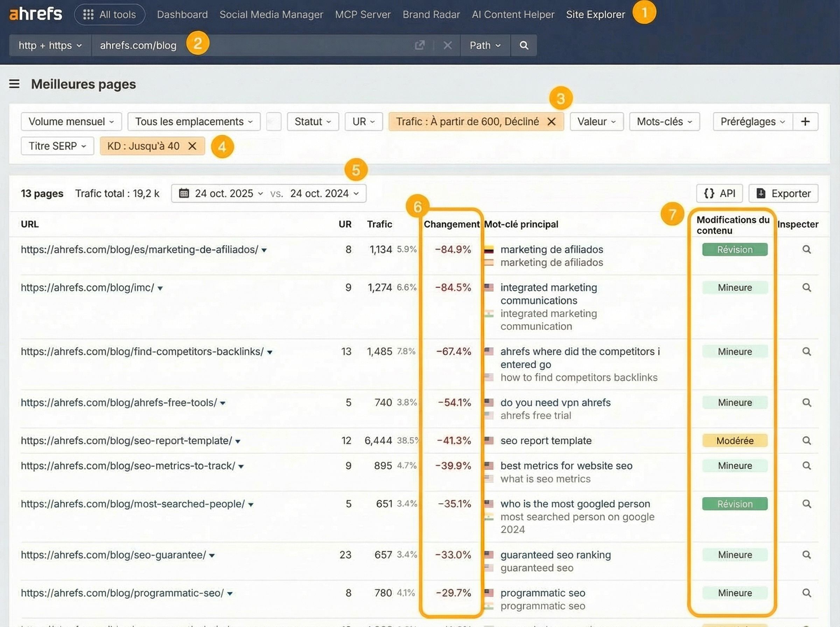Remove the KD Jusqu'à 40 filter

coord(192,146)
